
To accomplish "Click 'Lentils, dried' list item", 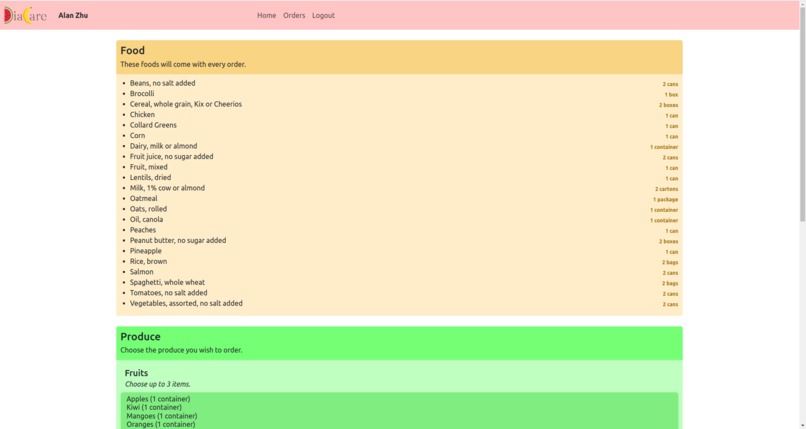I will 151,178.
